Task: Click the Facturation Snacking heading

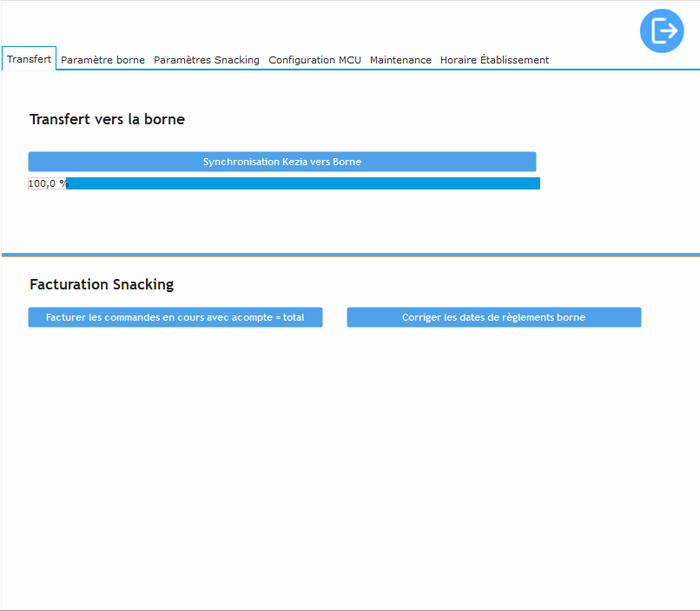Action: point(102,284)
